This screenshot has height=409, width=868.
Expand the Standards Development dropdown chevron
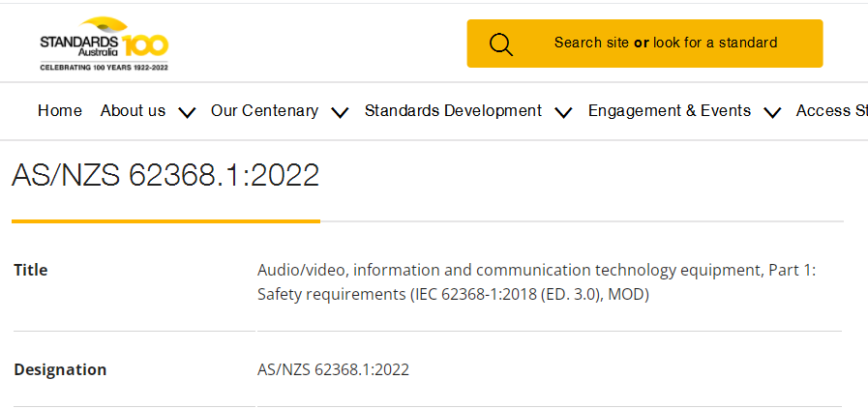pos(563,113)
